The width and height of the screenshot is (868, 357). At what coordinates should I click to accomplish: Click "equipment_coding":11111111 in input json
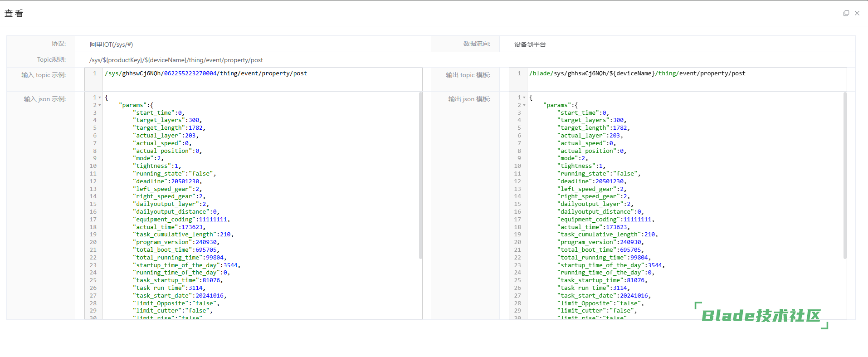pos(180,220)
